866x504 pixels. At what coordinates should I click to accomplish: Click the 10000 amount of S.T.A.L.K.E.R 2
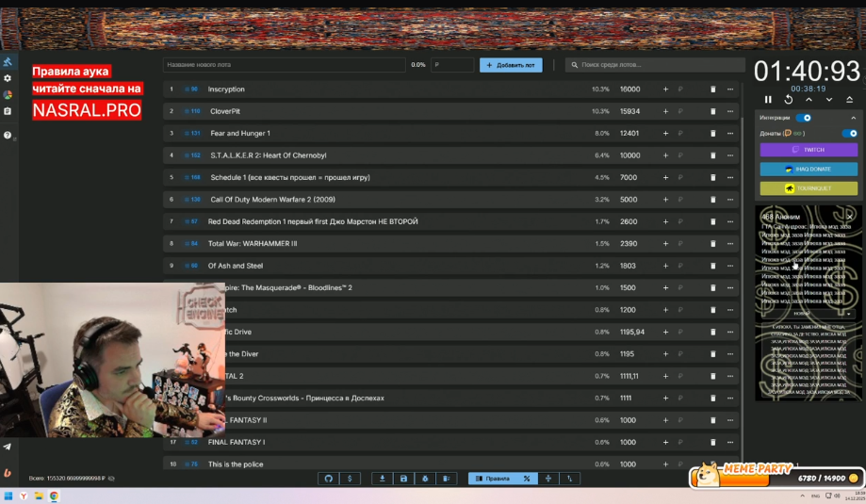click(x=629, y=155)
